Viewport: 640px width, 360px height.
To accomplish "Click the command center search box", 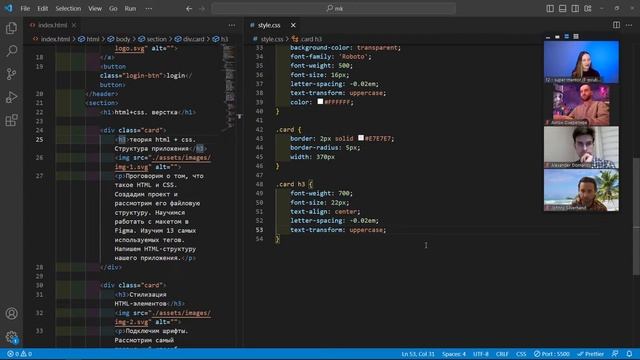I will pos(334,9).
